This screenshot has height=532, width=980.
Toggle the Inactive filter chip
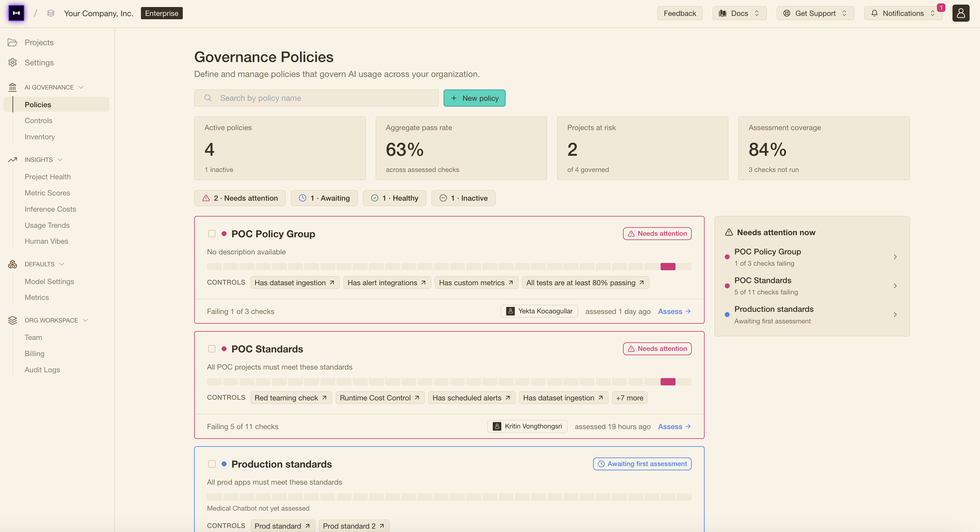(x=463, y=198)
